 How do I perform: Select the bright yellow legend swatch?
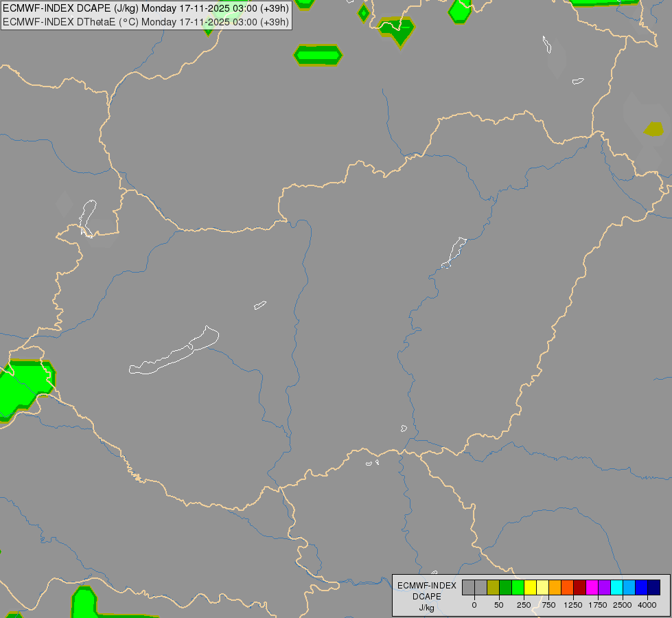click(531, 588)
